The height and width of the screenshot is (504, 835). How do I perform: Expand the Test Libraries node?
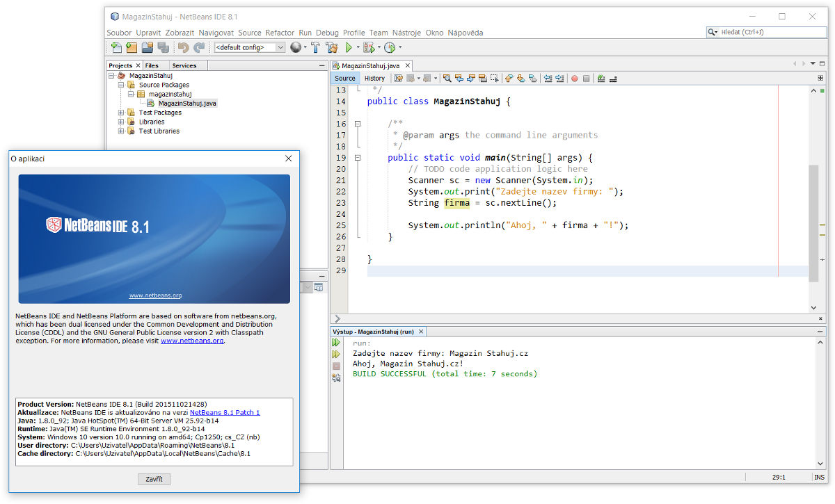(121, 131)
